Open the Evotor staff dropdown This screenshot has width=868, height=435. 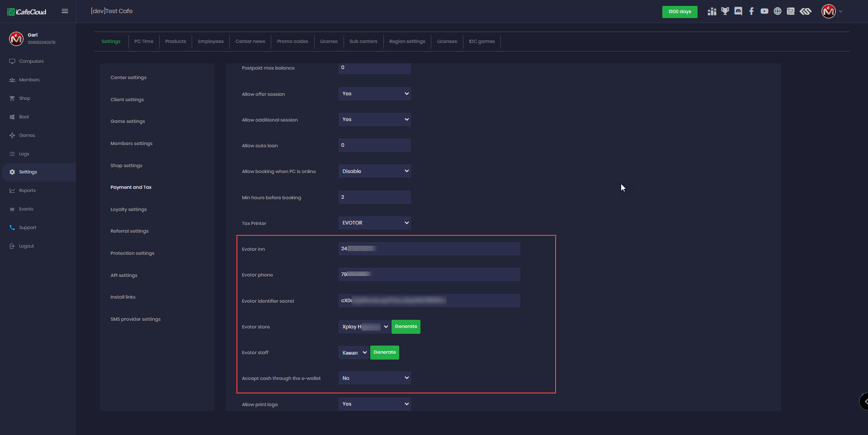354,353
